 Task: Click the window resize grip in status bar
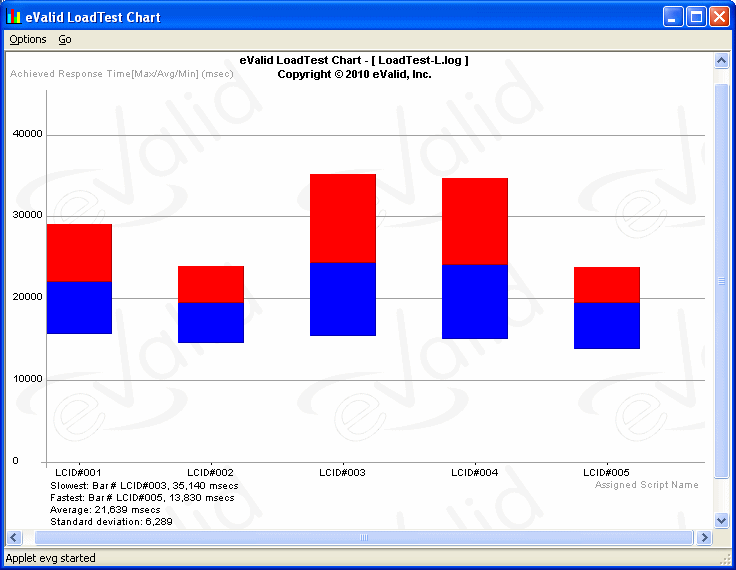click(725, 559)
